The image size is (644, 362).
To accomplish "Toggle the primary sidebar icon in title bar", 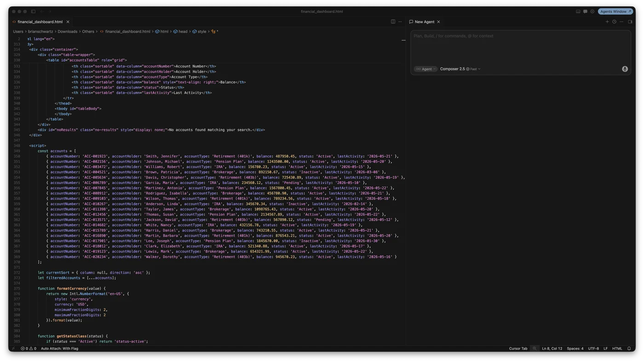I will [x=33, y=11].
